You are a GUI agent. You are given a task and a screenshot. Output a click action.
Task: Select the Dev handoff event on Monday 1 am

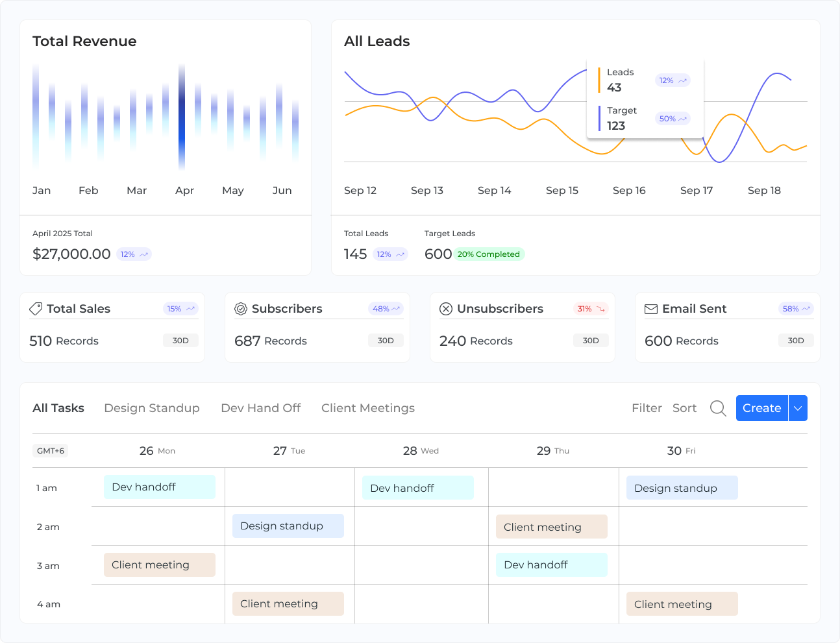coord(159,487)
